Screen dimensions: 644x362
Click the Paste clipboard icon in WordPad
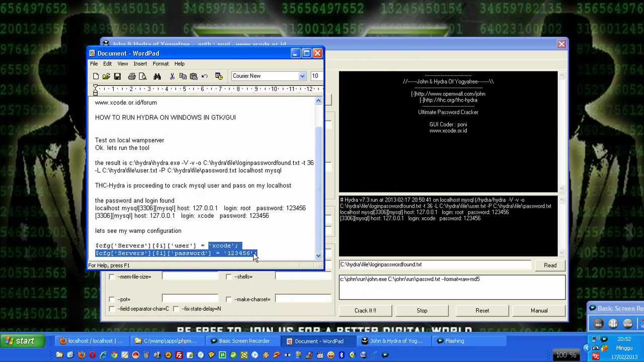[x=194, y=76]
